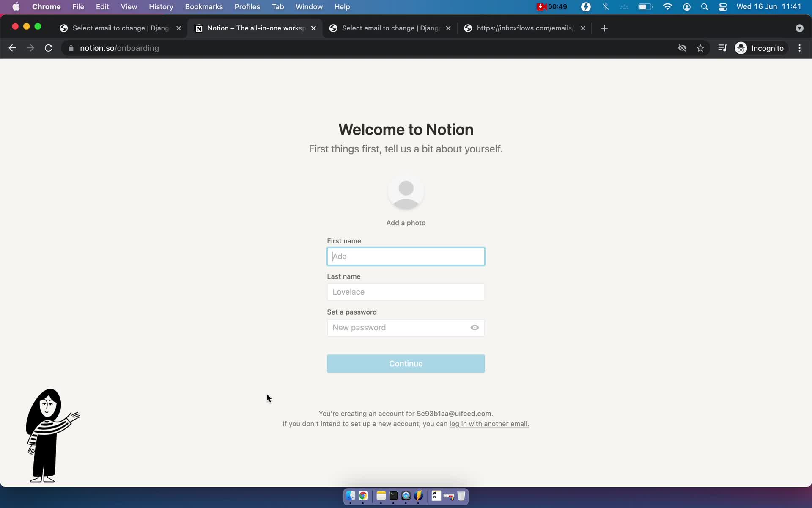The image size is (812, 508).
Task: Switch to inboxflows.com tab
Action: pyautogui.click(x=523, y=28)
